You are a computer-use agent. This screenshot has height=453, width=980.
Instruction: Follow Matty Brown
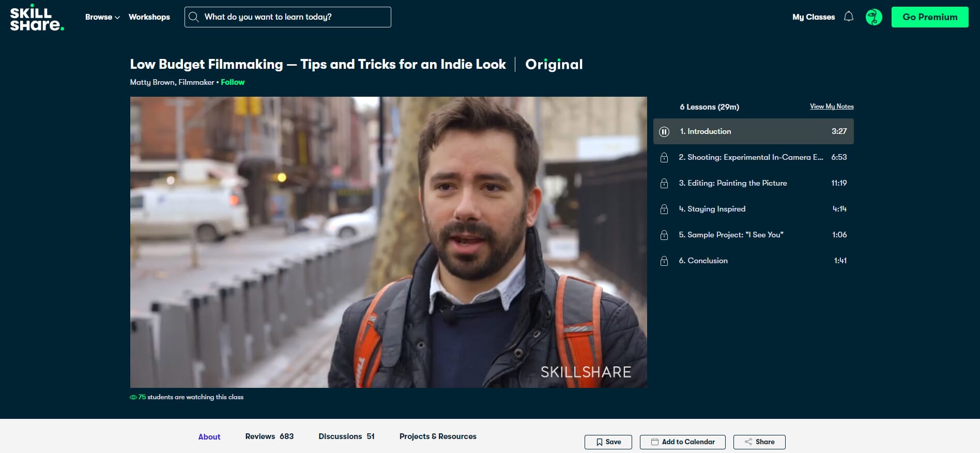[x=233, y=82]
